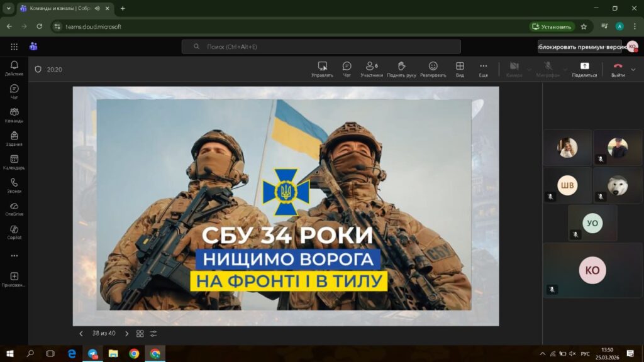Open the Вид view layout menu
This screenshot has width=644, height=362.
[x=460, y=69]
